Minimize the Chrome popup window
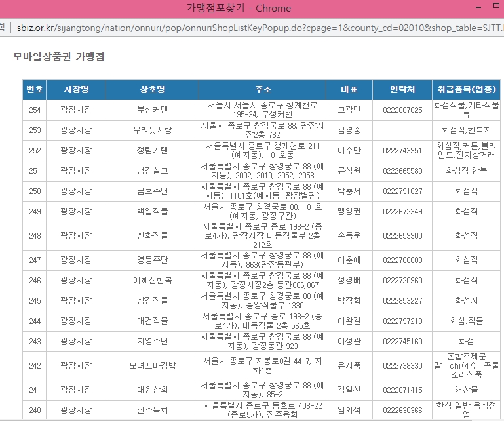Viewport: 504px width, 421px height. (x=478, y=7)
